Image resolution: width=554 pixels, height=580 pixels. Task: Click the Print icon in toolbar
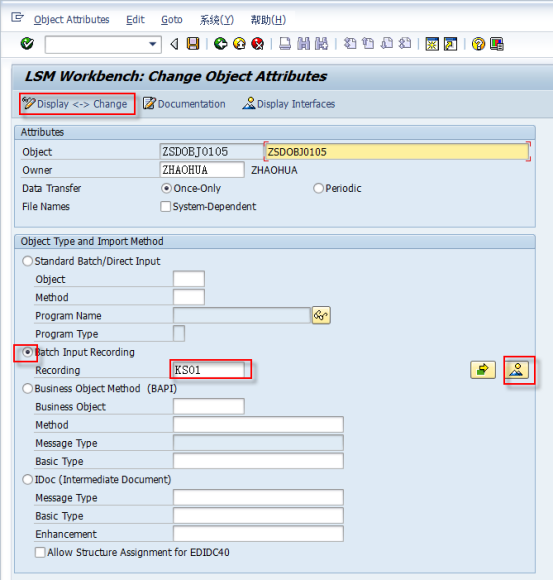[x=284, y=44]
